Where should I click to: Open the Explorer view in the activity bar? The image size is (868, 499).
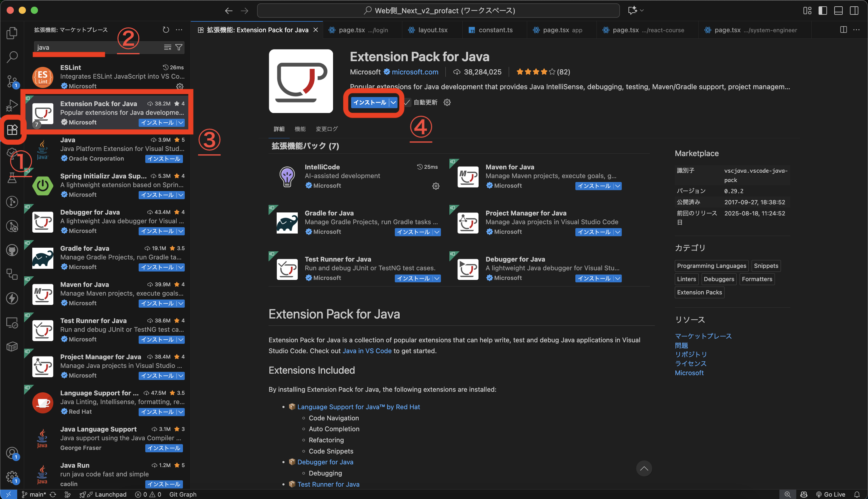tap(12, 33)
